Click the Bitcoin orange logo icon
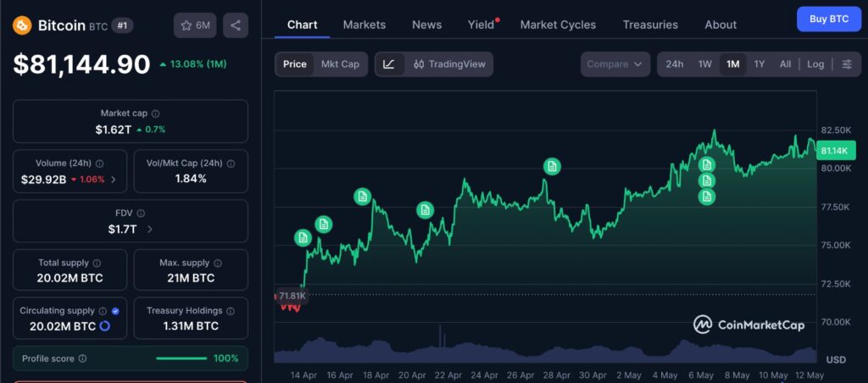 [22, 25]
